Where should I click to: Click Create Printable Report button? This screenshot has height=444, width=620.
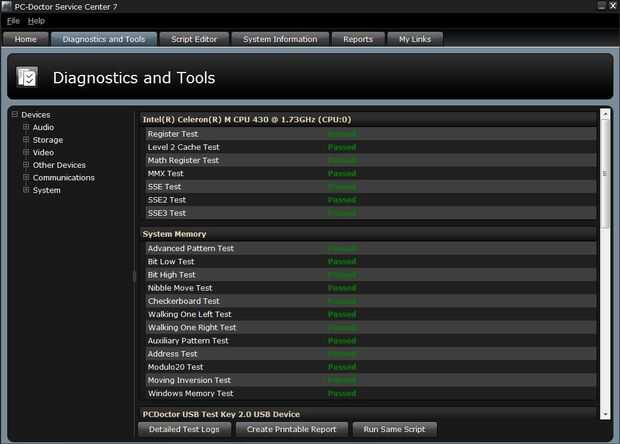(291, 429)
